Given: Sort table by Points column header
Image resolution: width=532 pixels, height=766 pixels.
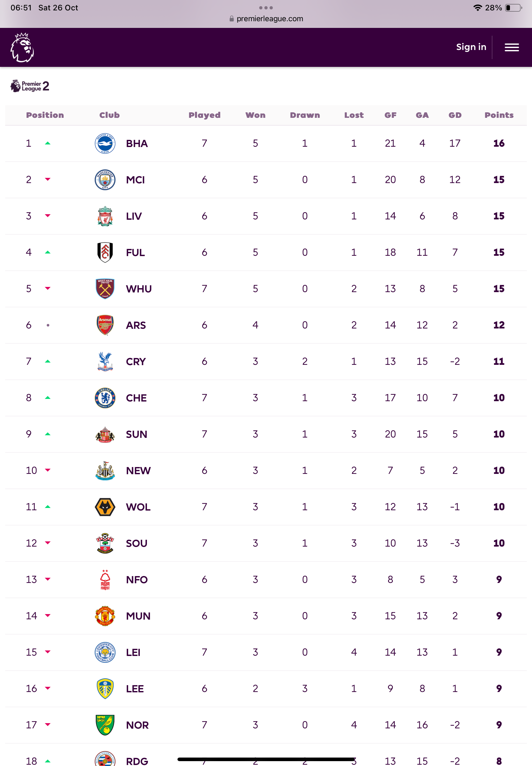Looking at the screenshot, I should click(x=499, y=115).
